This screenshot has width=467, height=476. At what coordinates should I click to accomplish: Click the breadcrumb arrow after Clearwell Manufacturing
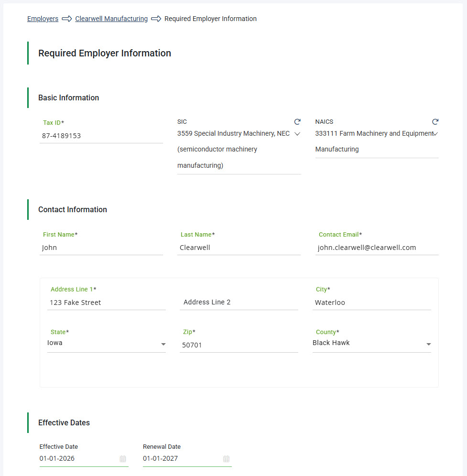[x=156, y=19]
